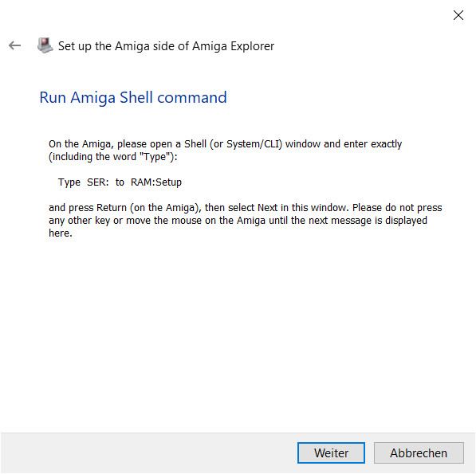Click the 'Type SER: to RAM:Setup' command text

pyautogui.click(x=120, y=182)
